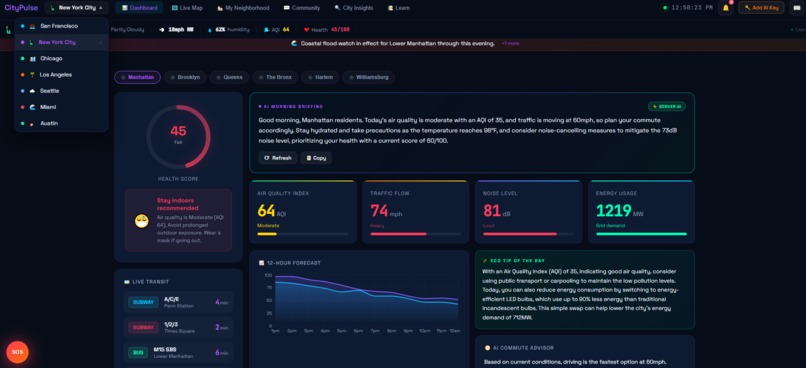Select the Harlem neighborhood chip
Viewport: 806px width, 368px height.
click(x=320, y=77)
